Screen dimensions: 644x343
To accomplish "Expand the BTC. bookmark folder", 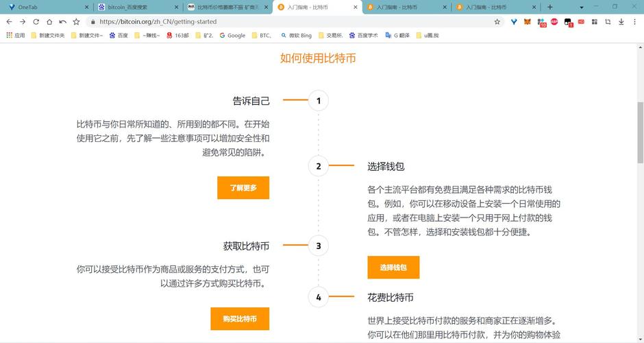I will 262,36.
